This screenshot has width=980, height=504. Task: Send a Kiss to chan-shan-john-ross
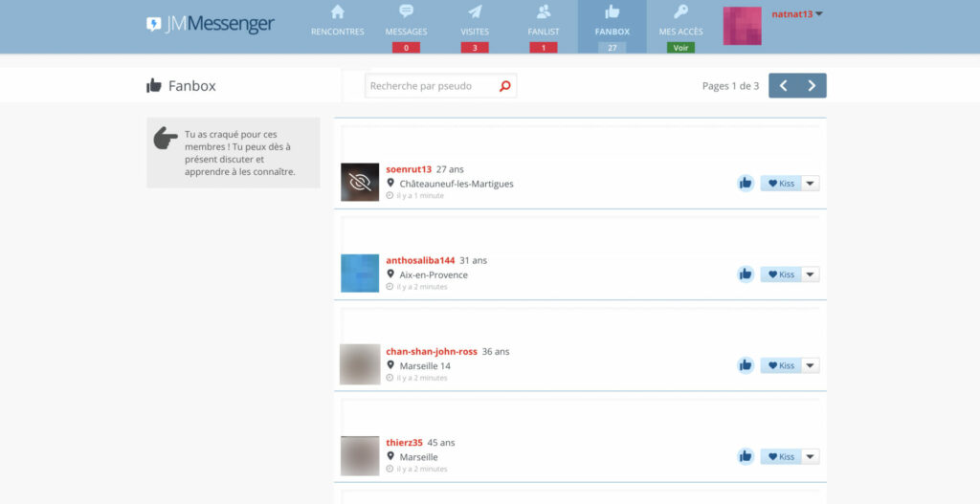(x=781, y=366)
